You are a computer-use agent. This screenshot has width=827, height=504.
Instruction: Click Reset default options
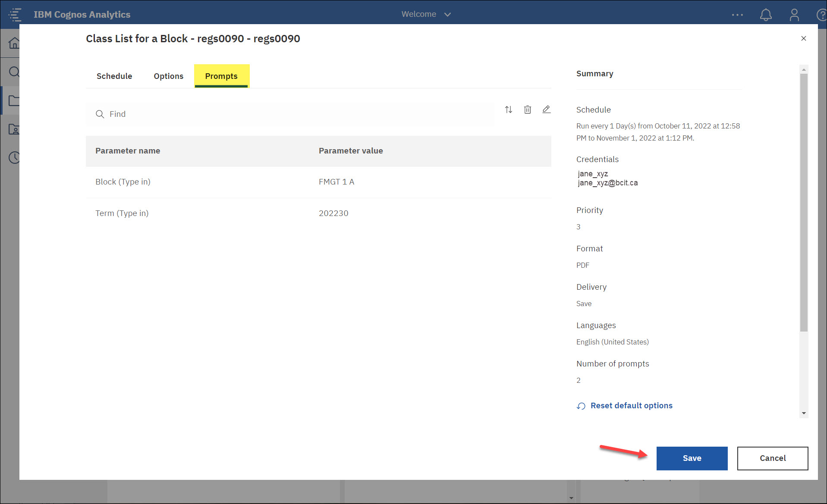(631, 405)
